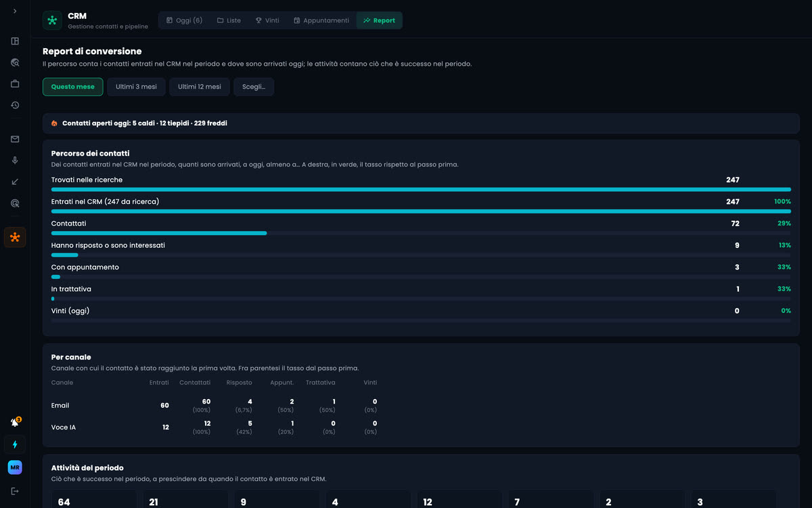Open the Vinti tab
Screen dimensions: 812x508
coord(267,20)
